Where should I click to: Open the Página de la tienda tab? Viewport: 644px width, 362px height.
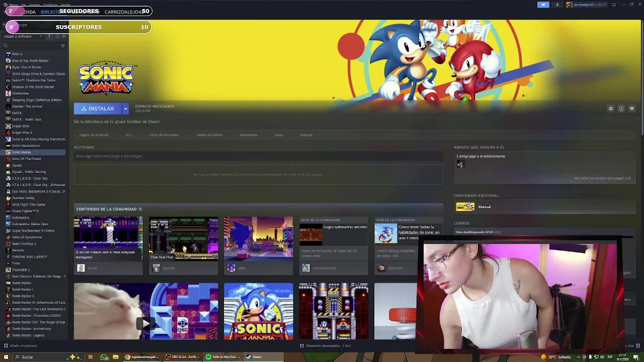[x=94, y=135]
